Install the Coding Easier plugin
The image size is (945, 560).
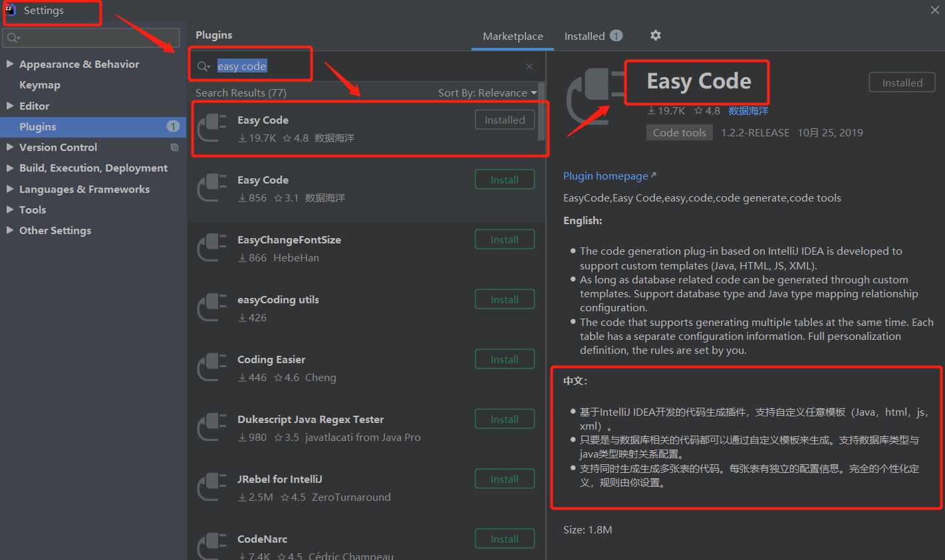click(x=505, y=359)
